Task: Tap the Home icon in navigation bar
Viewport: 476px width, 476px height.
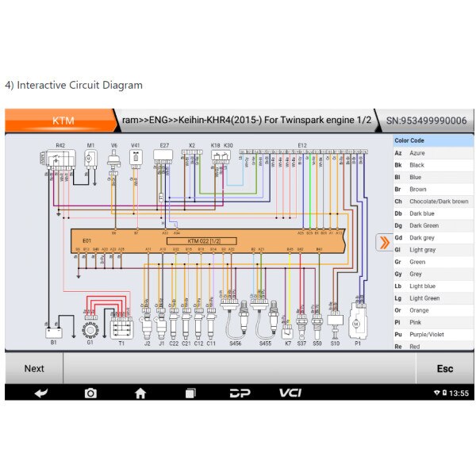Action: click(x=140, y=393)
